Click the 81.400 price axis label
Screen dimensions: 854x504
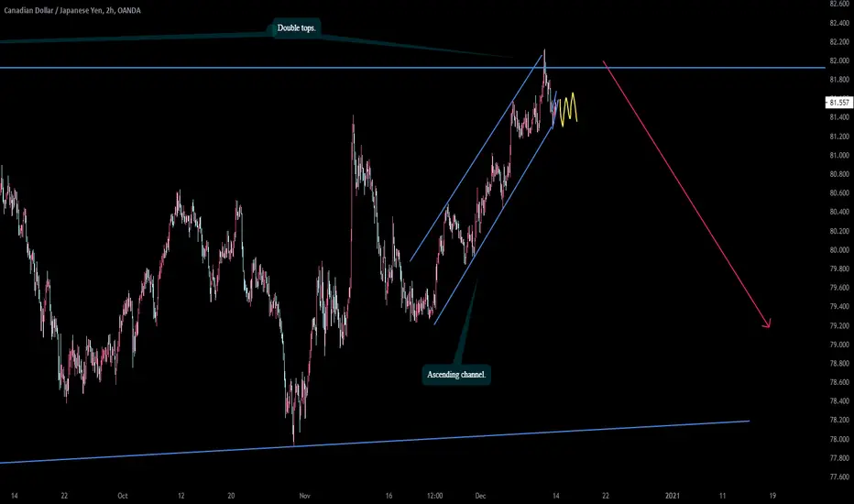839,117
